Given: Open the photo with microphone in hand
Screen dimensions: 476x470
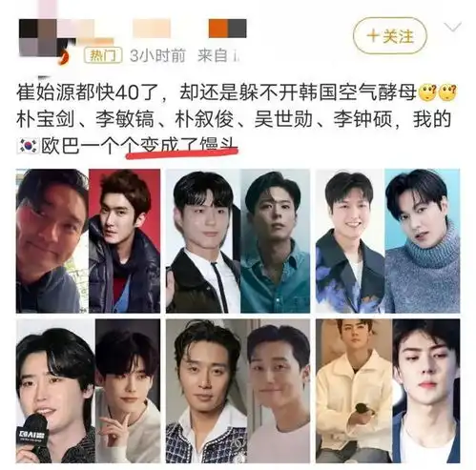Looking at the screenshot, I should [x=55, y=391].
